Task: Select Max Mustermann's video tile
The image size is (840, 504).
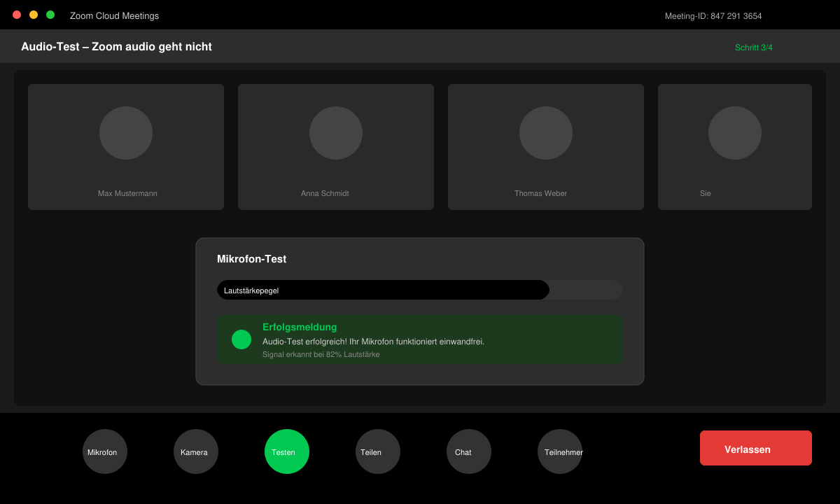Action: pyautogui.click(x=126, y=147)
